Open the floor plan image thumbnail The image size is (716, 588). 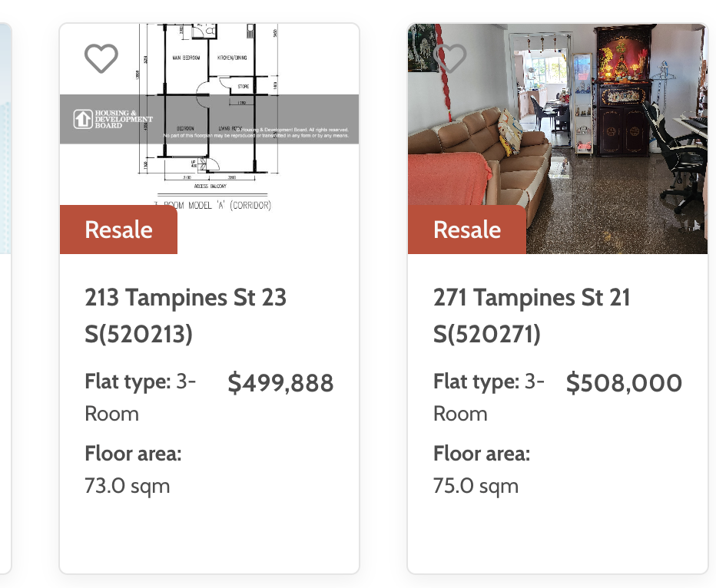pos(209,139)
